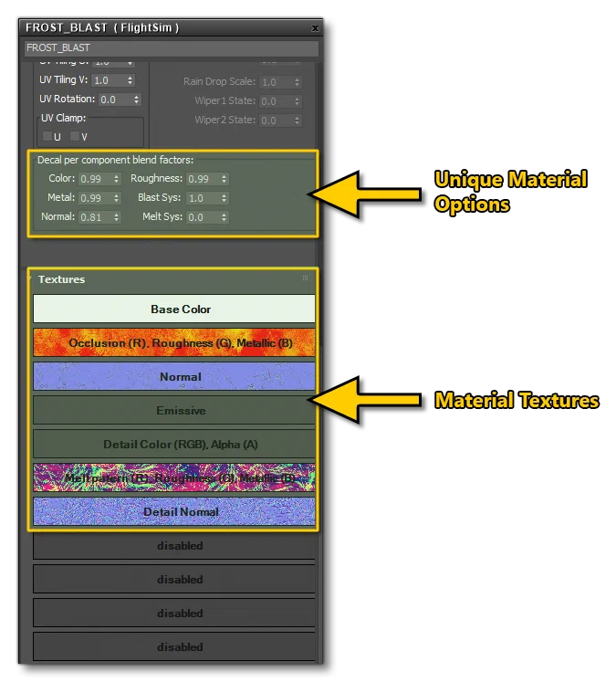Viewport: 616px width, 682px height.
Task: Adjust the UV Tiling V spinner arrows
Action: pyautogui.click(x=130, y=80)
